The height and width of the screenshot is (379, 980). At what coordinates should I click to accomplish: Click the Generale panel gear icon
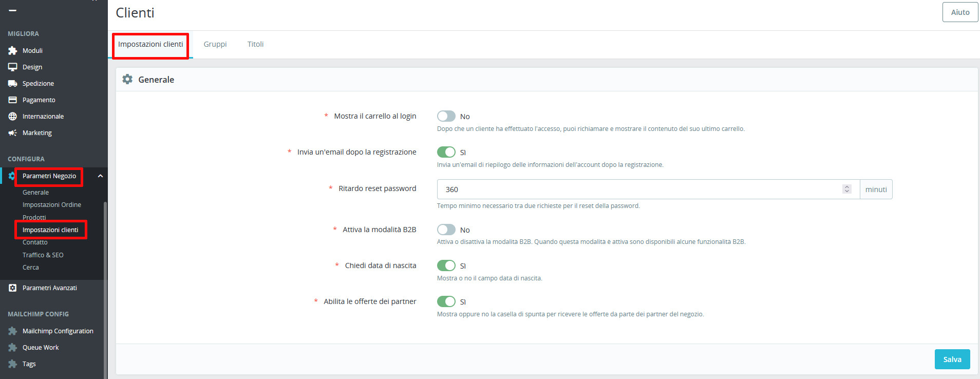tap(127, 79)
